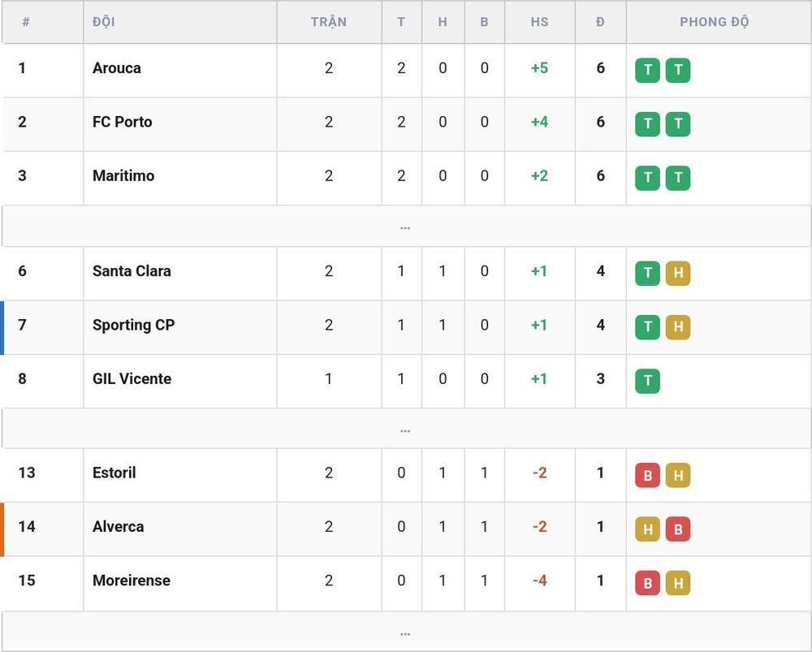Sort by the HS column header
The width and height of the screenshot is (812, 652).
point(539,22)
